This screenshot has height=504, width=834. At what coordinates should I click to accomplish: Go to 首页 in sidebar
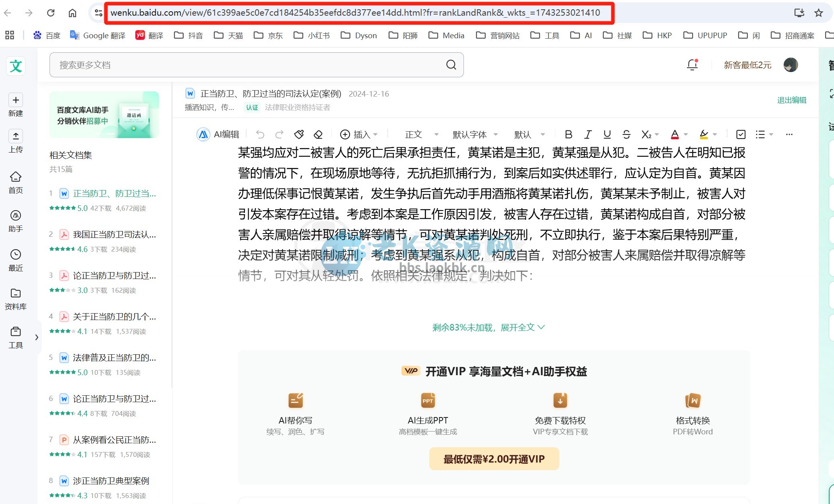pyautogui.click(x=16, y=182)
